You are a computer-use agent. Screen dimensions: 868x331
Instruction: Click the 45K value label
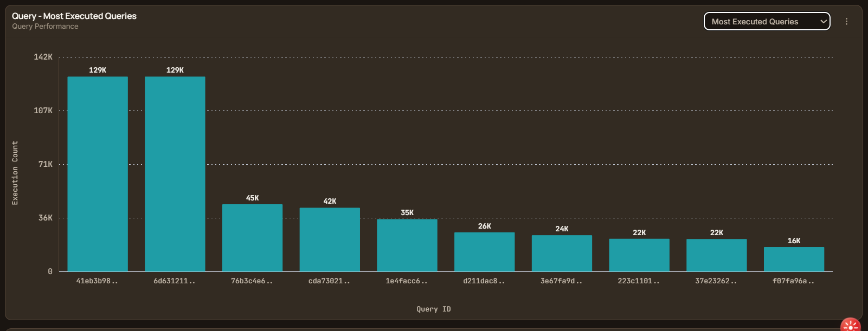252,198
